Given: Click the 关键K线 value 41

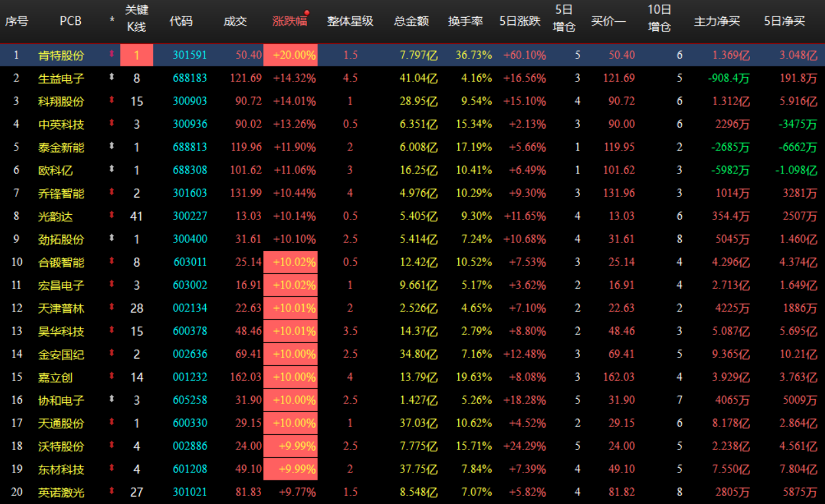Looking at the screenshot, I should (137, 216).
